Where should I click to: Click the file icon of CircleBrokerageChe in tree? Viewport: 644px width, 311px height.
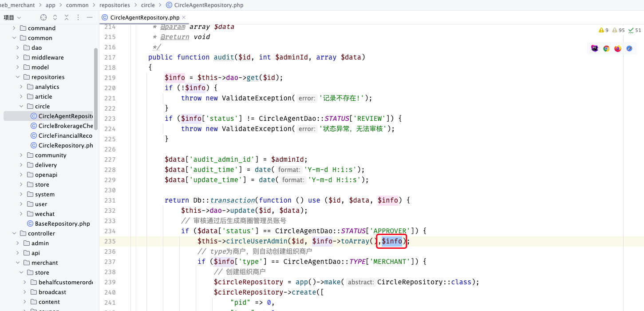coord(34,126)
